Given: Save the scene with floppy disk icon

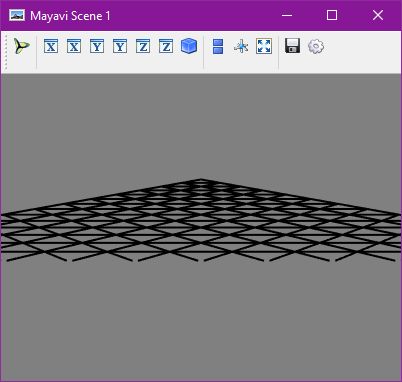Looking at the screenshot, I should pos(293,45).
